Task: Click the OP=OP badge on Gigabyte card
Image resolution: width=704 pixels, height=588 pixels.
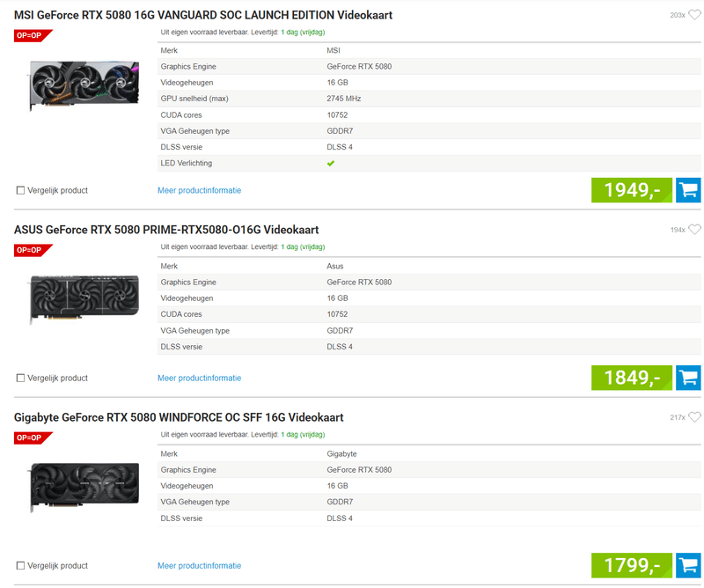Action: [x=33, y=438]
